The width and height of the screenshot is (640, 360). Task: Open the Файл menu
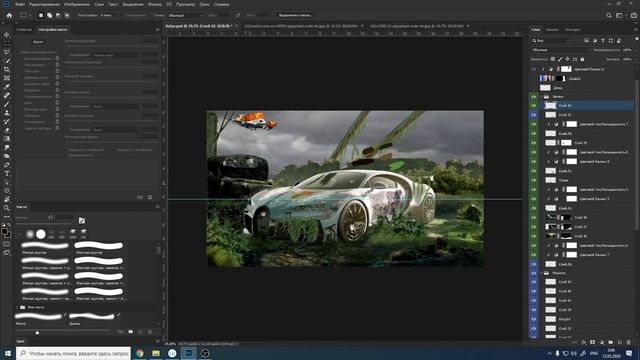tap(20, 4)
